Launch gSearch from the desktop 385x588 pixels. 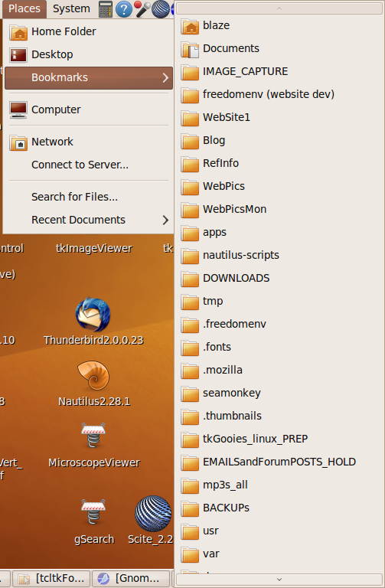[93, 512]
